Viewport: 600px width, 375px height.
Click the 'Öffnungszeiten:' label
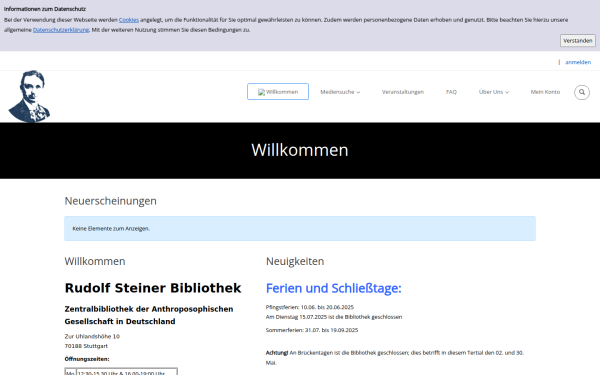pos(87,359)
